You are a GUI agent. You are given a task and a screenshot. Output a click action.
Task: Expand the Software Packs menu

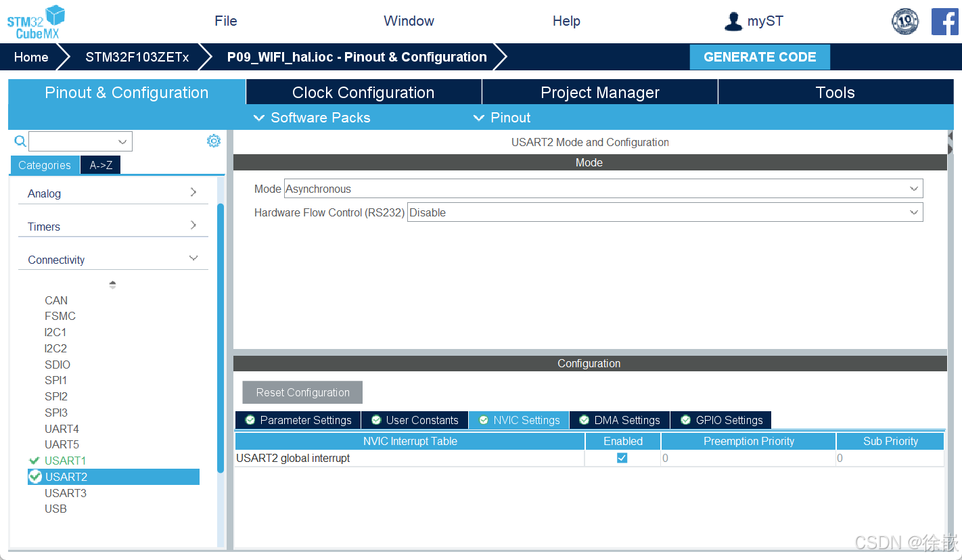[312, 118]
